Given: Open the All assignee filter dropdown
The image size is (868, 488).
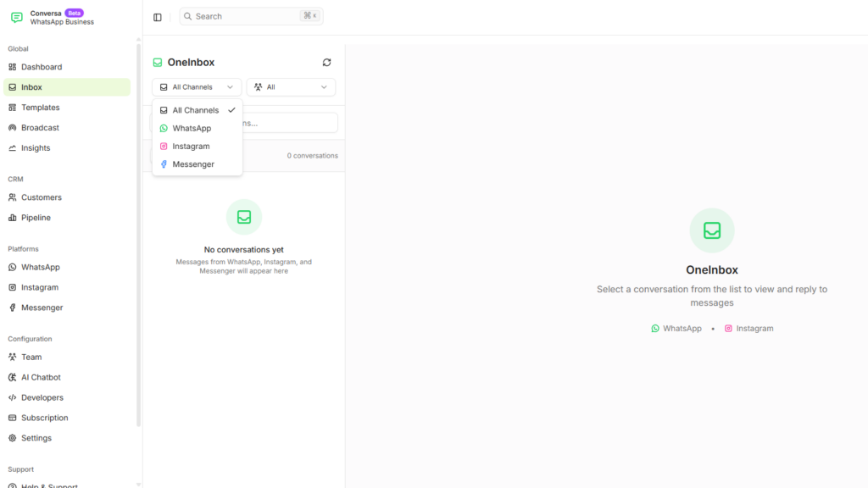Looking at the screenshot, I should [x=291, y=87].
